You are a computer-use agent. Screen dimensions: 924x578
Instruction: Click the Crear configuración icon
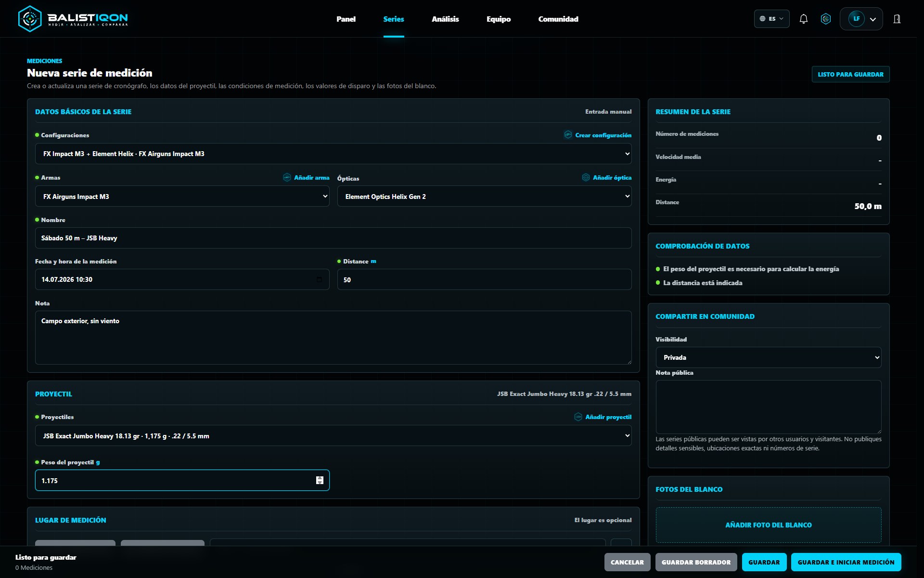point(568,135)
